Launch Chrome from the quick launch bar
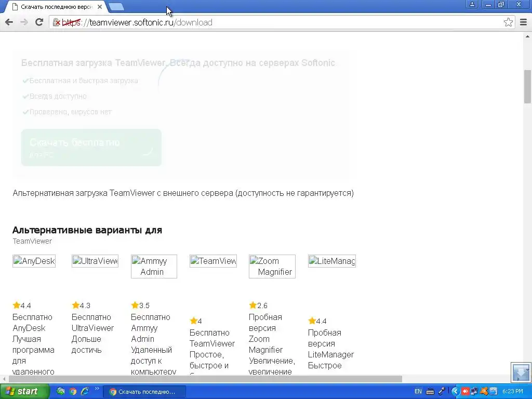The image size is (532, 399). [x=73, y=391]
